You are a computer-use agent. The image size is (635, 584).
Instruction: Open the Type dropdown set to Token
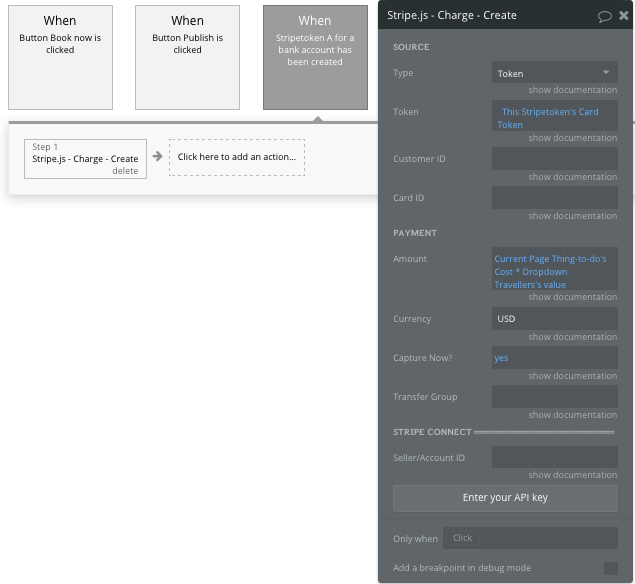(554, 73)
